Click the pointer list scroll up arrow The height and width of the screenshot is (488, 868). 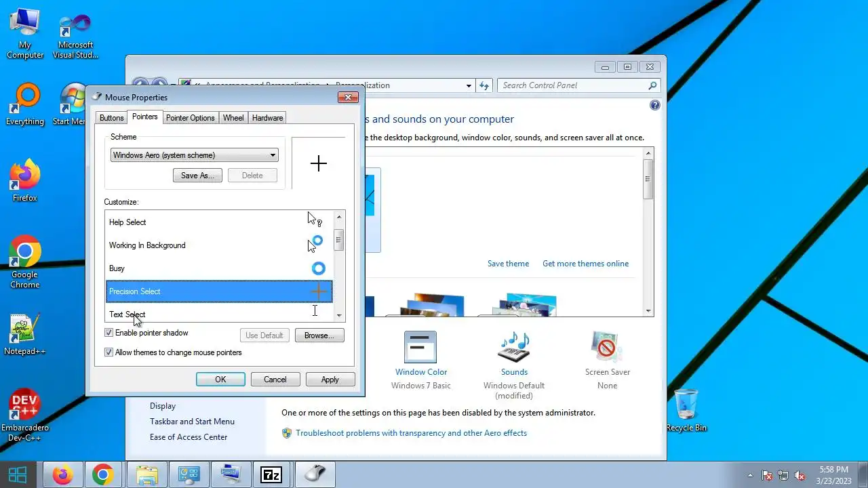[x=339, y=217]
